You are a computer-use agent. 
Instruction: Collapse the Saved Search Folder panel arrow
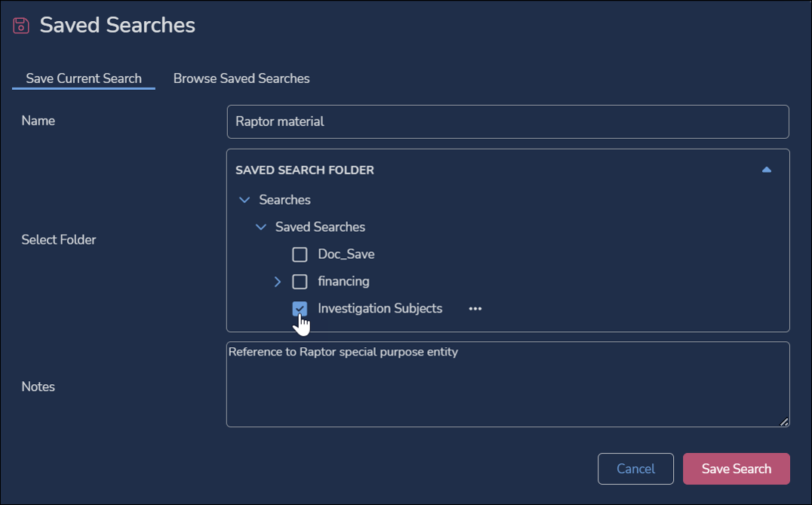point(767,170)
